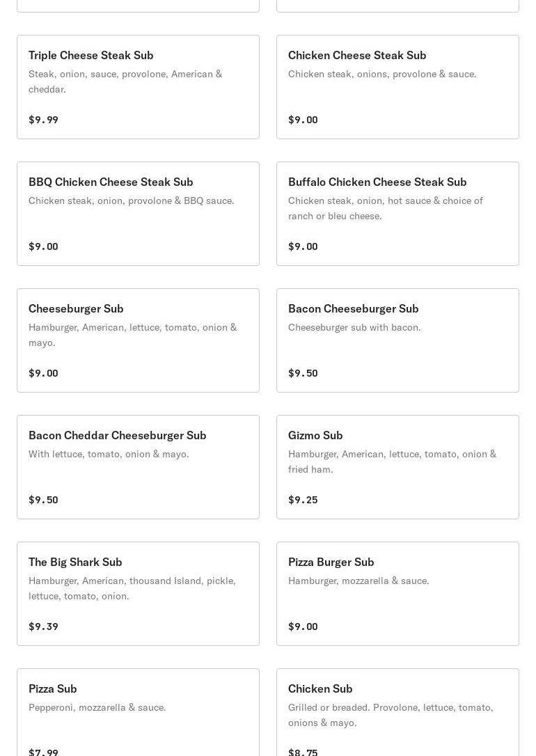Open the Pizza Burger Sub card
This screenshot has height=756, width=536.
(x=331, y=562)
